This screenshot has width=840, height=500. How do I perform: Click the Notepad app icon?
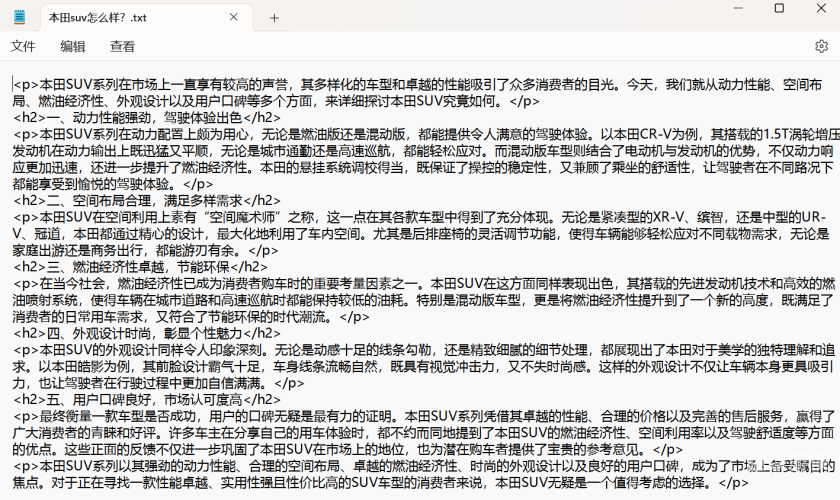pyautogui.click(x=19, y=17)
